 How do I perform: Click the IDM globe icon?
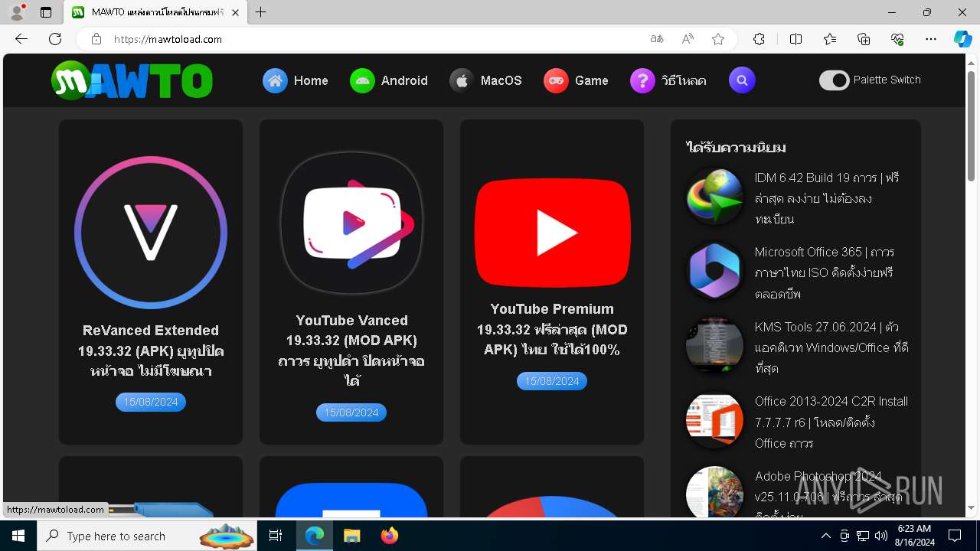click(x=714, y=197)
